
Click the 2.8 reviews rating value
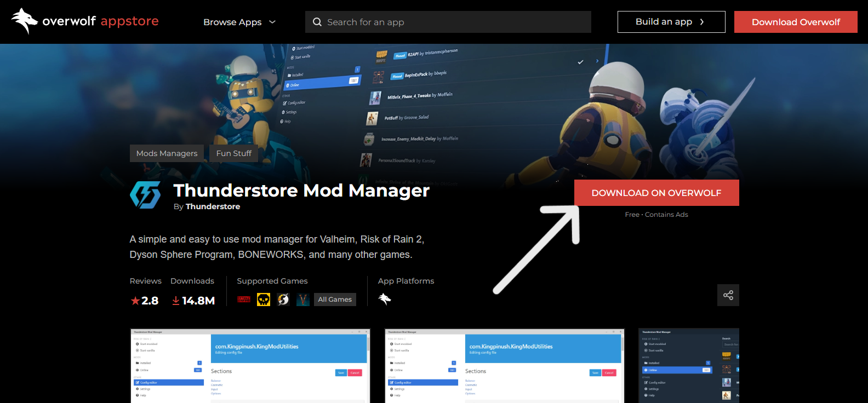point(150,301)
